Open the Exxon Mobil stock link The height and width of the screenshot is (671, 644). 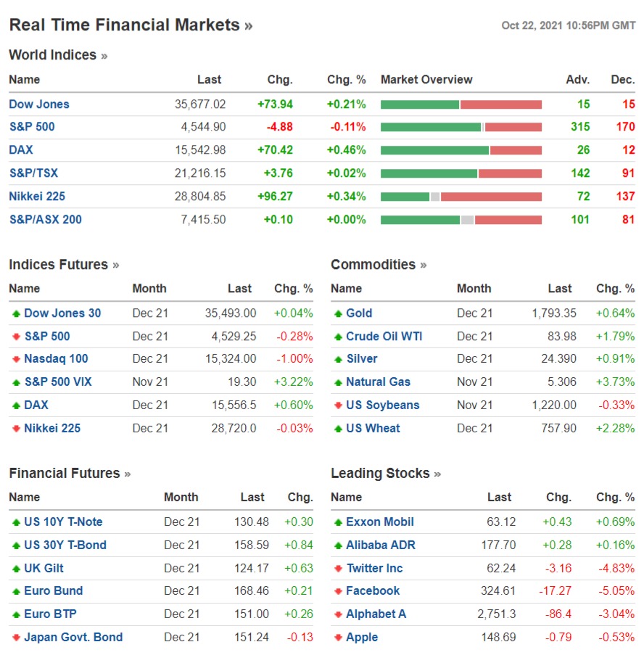click(x=380, y=522)
